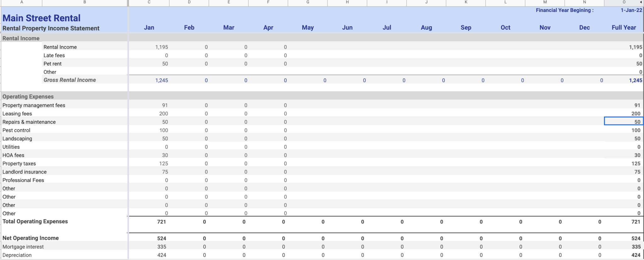Select the Mortgage interest January value 335

point(162,247)
